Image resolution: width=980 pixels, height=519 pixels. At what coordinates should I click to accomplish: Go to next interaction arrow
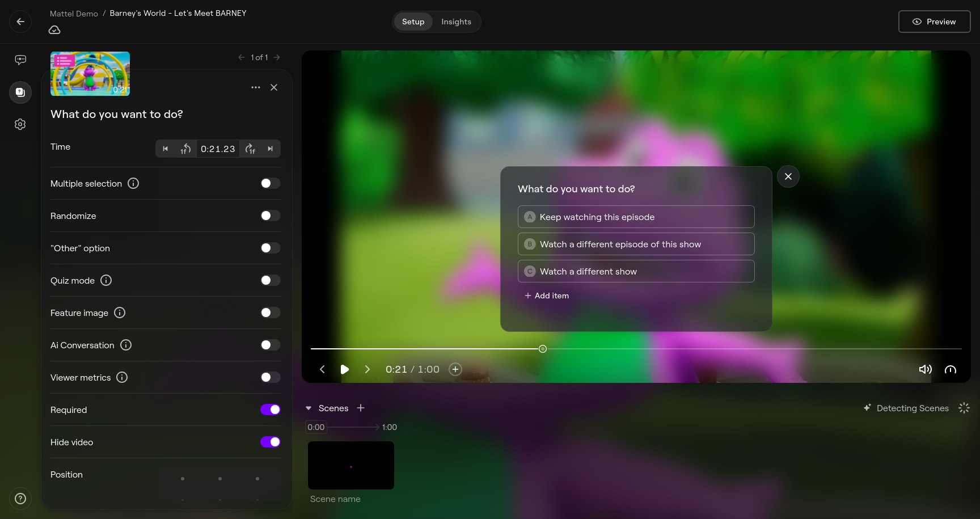(277, 57)
